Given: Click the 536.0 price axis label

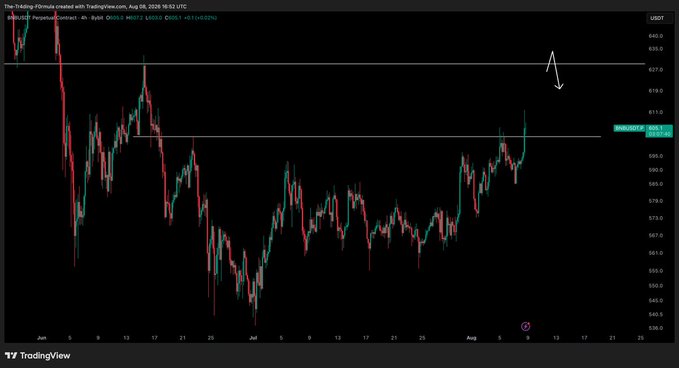Looking at the screenshot, I should (656, 328).
